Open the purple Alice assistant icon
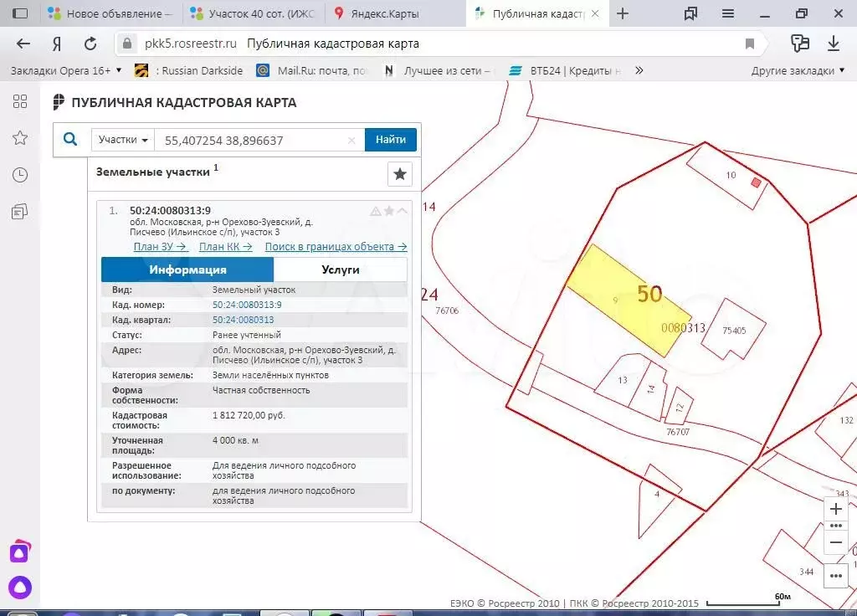 pos(20,588)
